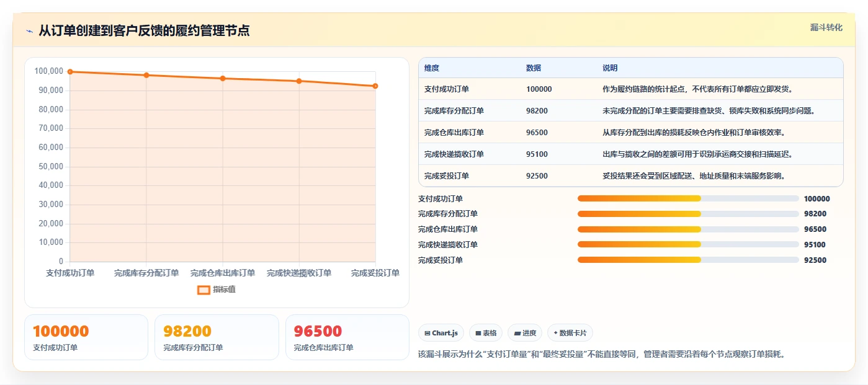This screenshot has width=868, height=385.
Task: Click description starting 妥投结果还会受到
Action: click(x=695, y=176)
